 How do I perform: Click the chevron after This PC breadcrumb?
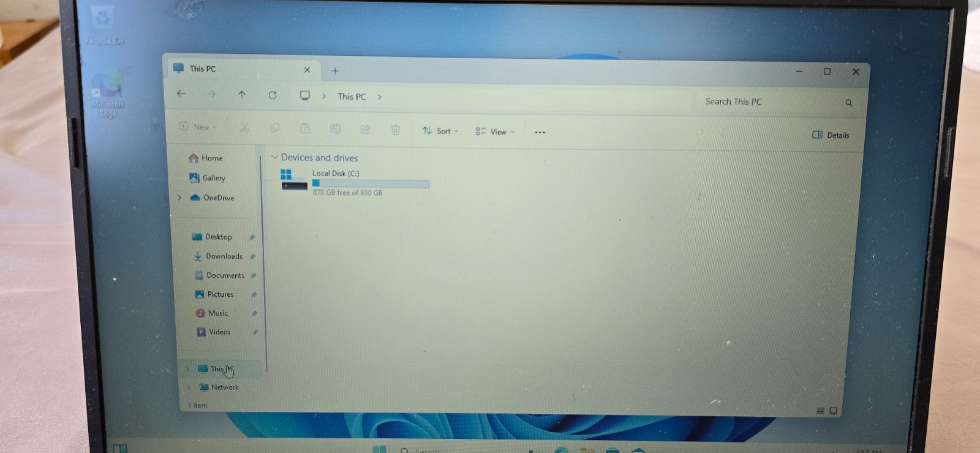coord(380,97)
